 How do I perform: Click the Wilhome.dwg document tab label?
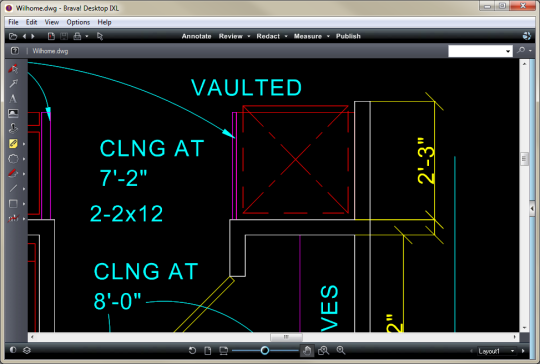point(50,51)
